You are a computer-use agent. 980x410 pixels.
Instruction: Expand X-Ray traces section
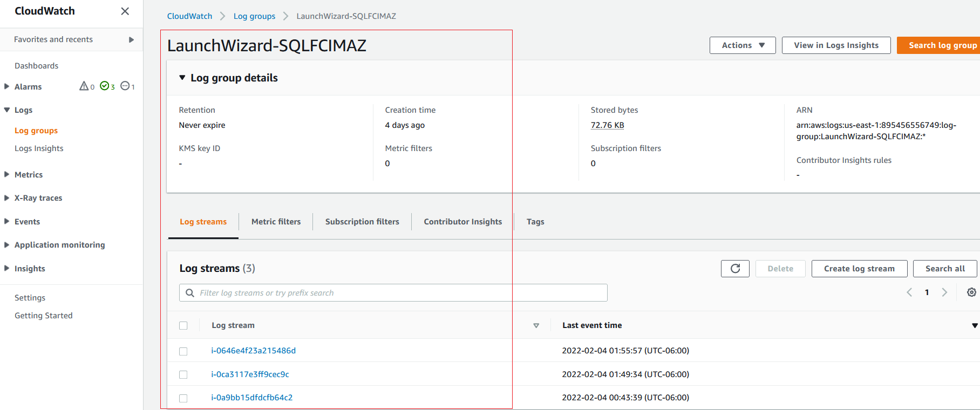click(x=6, y=198)
